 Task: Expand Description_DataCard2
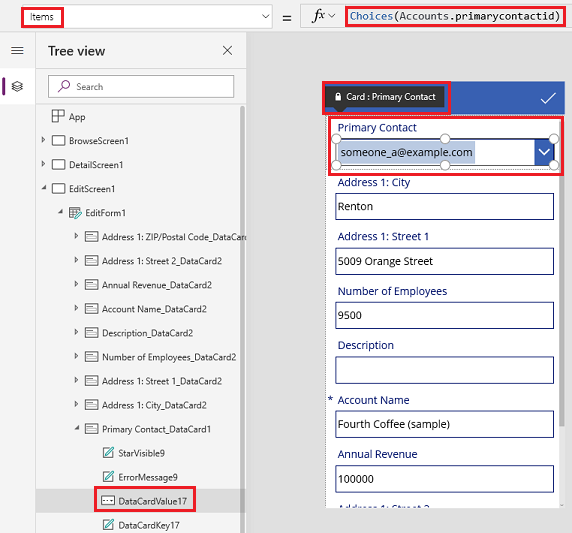76,332
